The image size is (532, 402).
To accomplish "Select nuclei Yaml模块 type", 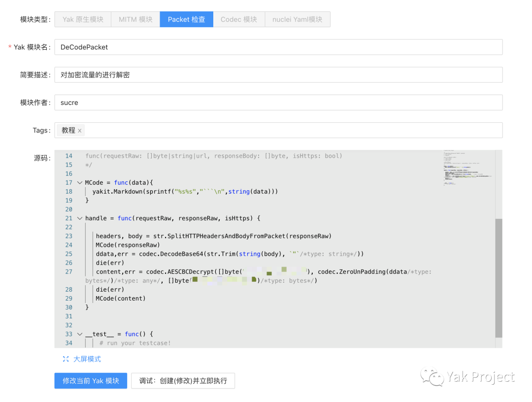I will tap(297, 19).
